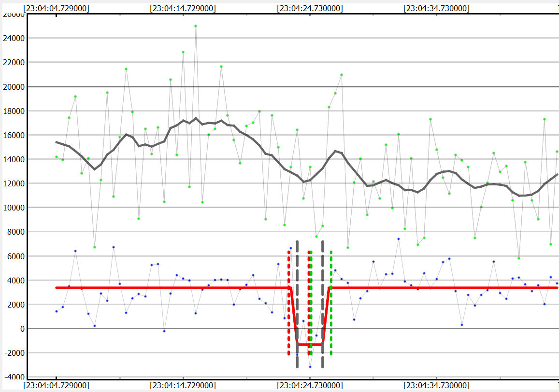Image resolution: width=559 pixels, height=392 pixels.
Task: Select the left gray dashed vertical marker
Action: (297, 304)
